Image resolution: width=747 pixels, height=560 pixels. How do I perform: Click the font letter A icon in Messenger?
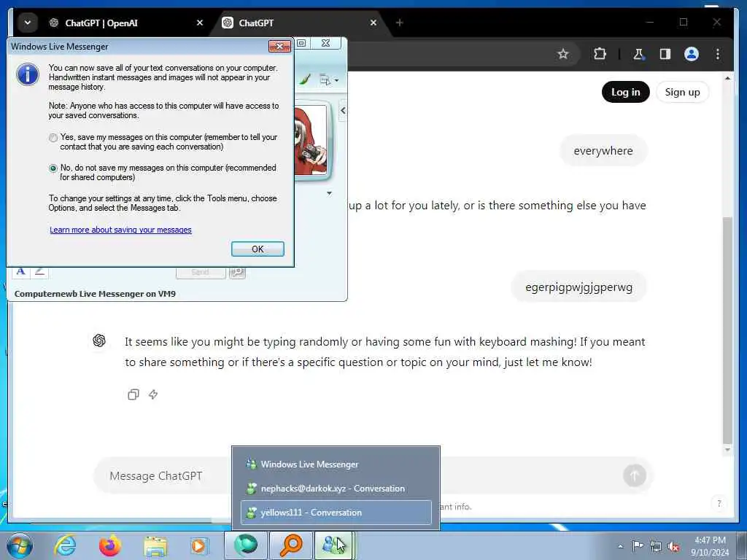pyautogui.click(x=20, y=272)
